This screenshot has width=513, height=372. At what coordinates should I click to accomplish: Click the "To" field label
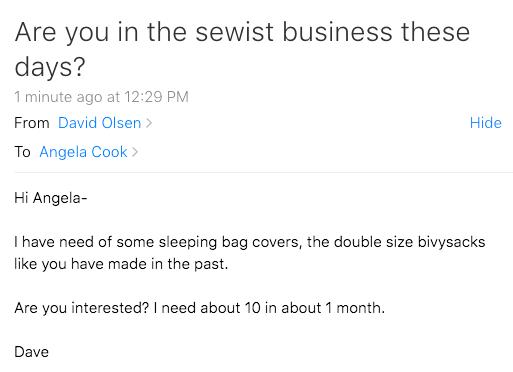pos(22,152)
